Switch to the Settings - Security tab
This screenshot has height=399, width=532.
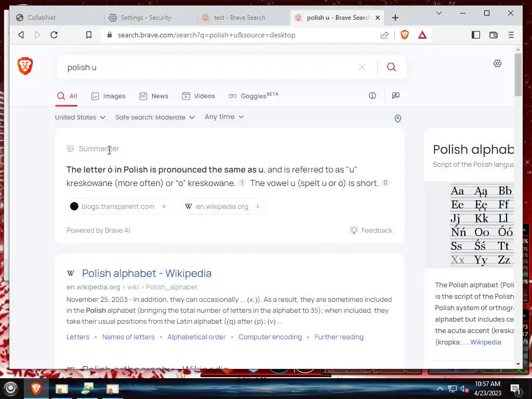151,18
